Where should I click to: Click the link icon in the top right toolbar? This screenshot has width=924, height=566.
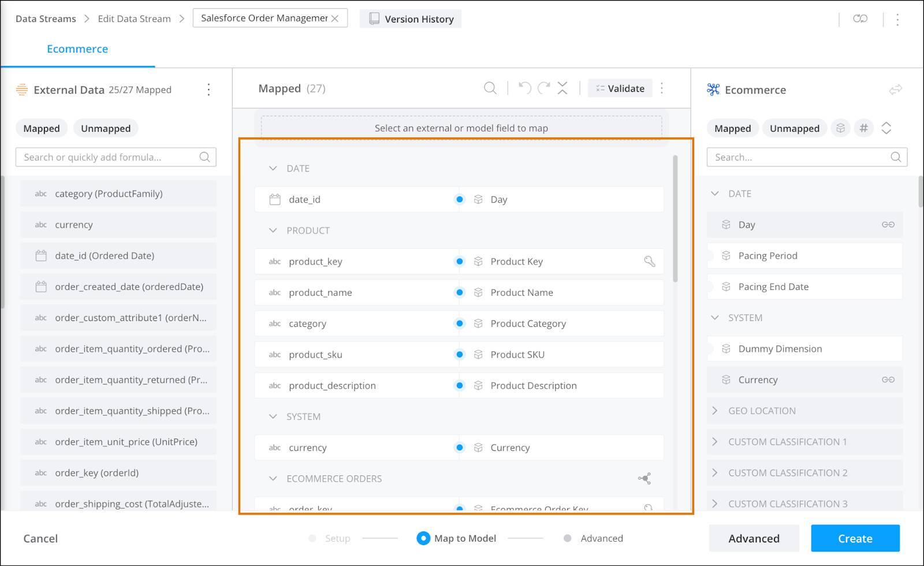pyautogui.click(x=860, y=18)
